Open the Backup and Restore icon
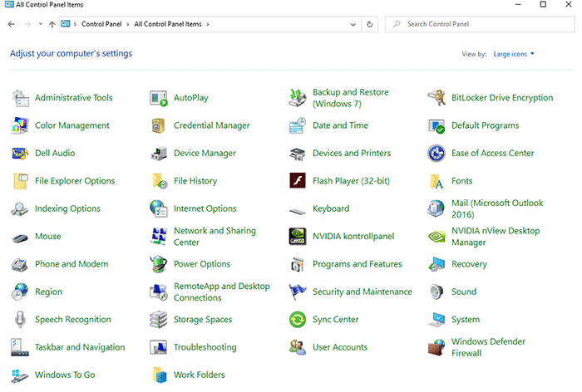 pos(298,98)
